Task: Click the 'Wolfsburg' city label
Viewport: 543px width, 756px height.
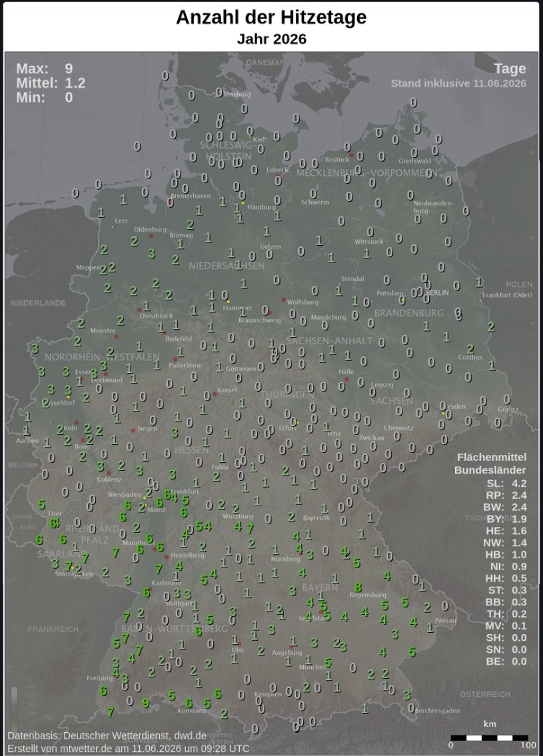Action: pyautogui.click(x=303, y=302)
